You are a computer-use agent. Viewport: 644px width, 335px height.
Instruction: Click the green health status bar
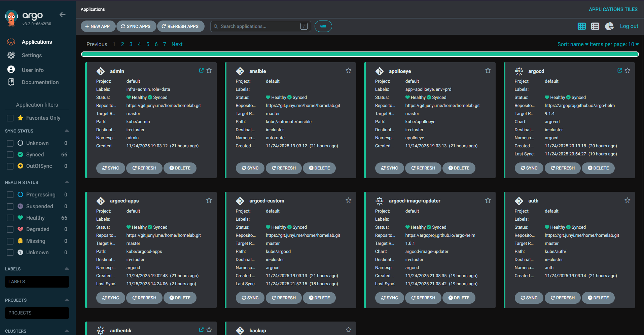(x=360, y=54)
